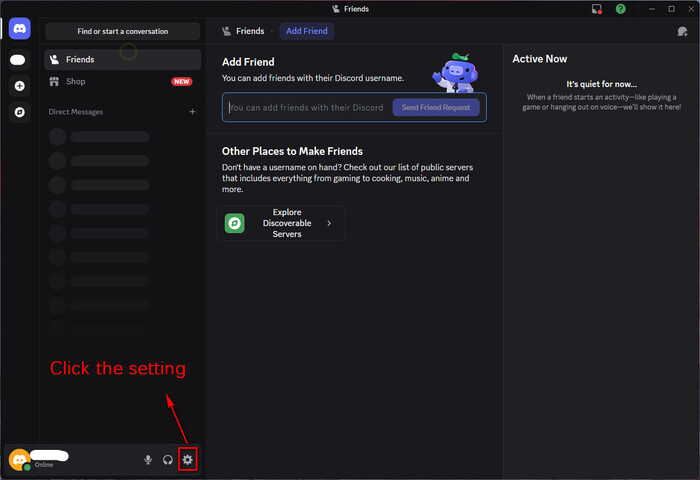700x480 pixels.
Task: Add a server with the plus icon
Action: point(20,86)
